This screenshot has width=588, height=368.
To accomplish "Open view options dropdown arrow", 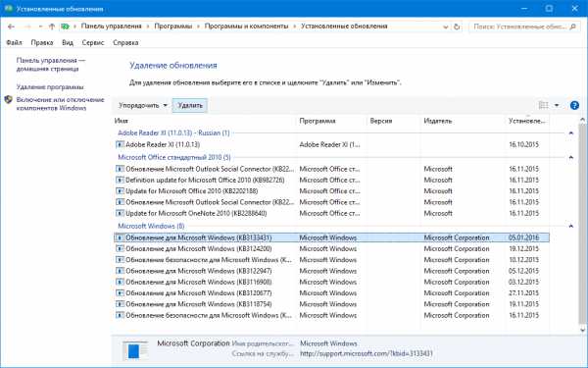I will click(x=557, y=106).
